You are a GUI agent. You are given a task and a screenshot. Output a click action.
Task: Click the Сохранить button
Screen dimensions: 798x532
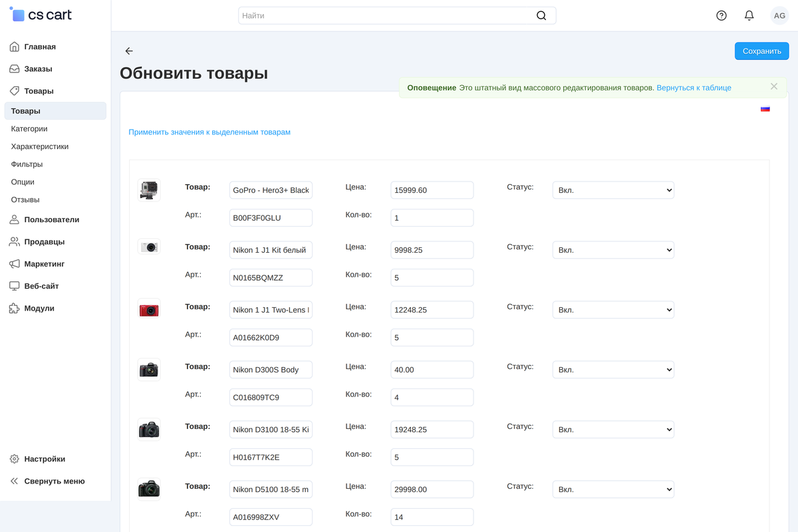pos(761,51)
